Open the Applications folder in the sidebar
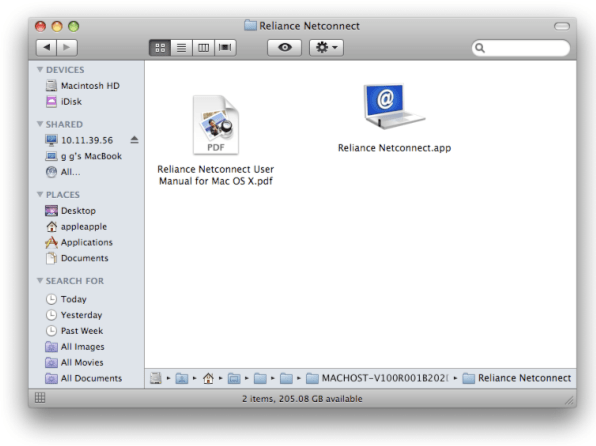 point(79,242)
